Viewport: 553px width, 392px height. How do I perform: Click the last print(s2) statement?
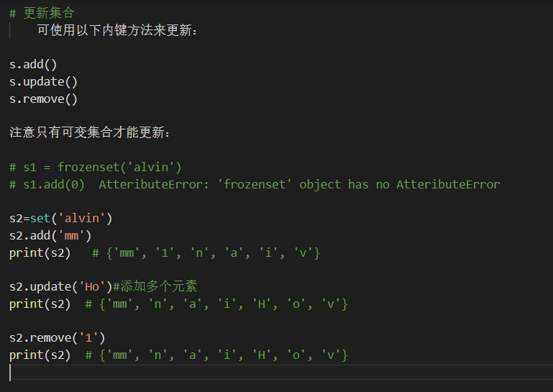[40, 355]
